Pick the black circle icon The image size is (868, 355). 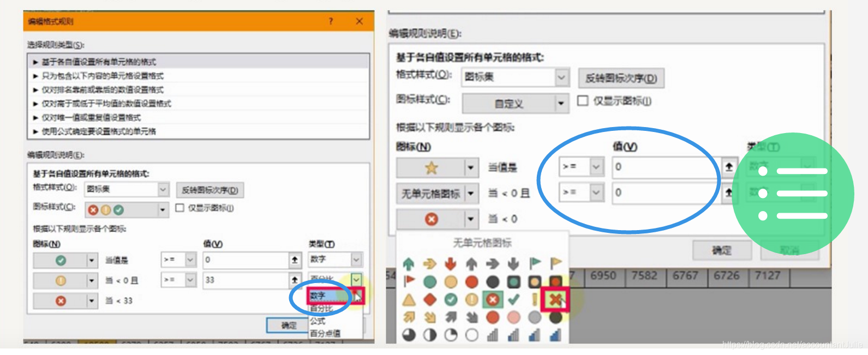(x=493, y=281)
